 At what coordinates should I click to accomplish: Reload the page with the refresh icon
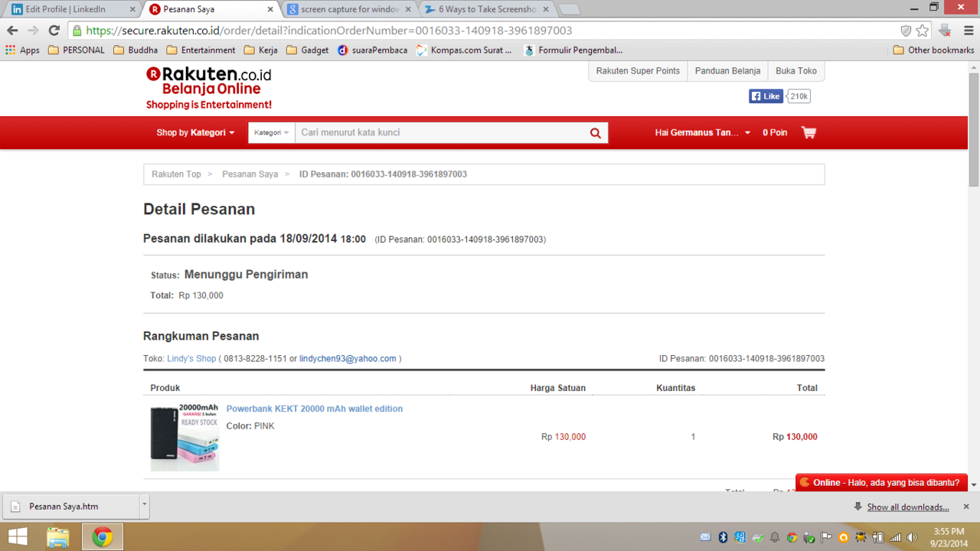tap(54, 31)
